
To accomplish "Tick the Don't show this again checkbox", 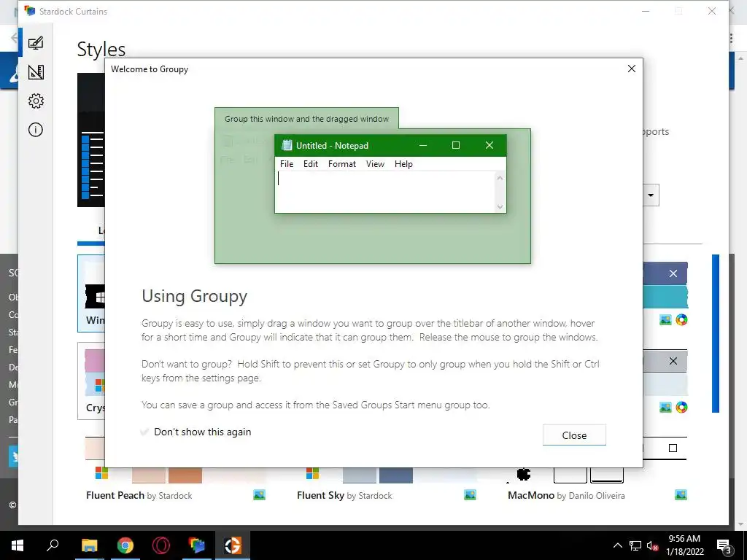I will 145,432.
